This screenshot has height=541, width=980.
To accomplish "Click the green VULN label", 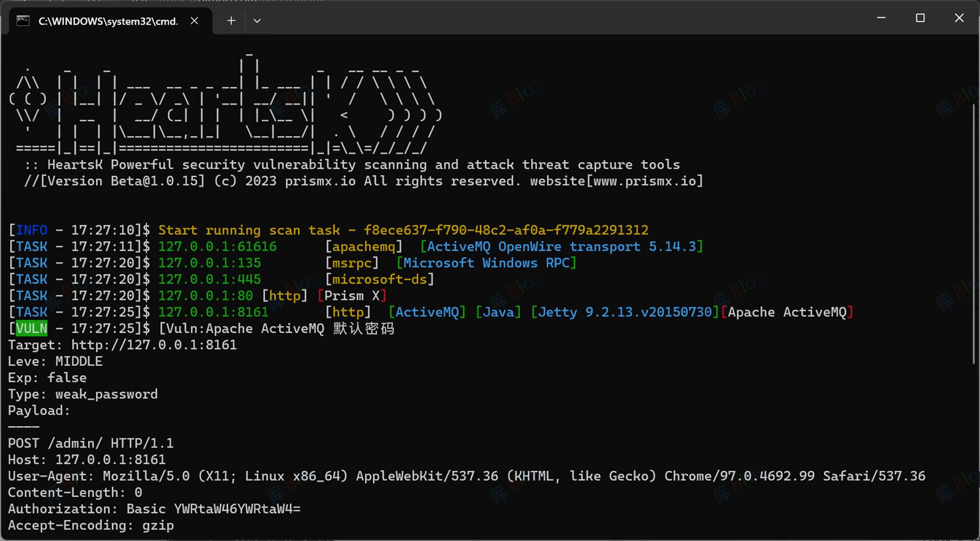I will coord(32,329).
